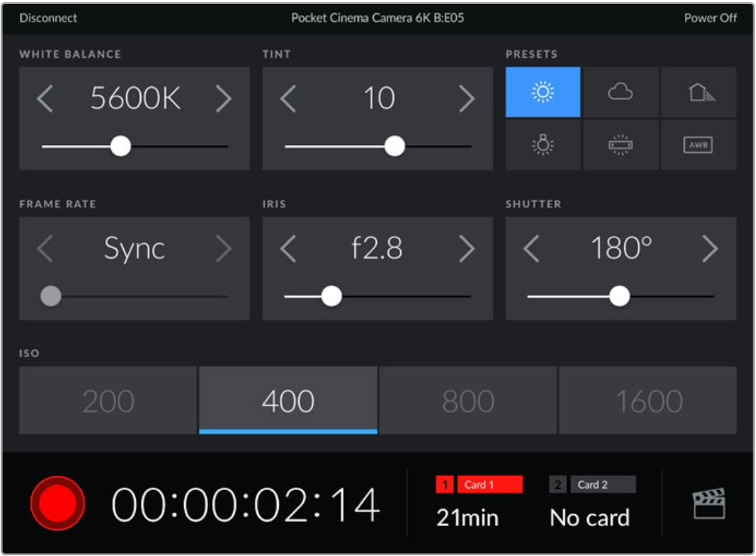Viewport: 756px width, 556px height.
Task: Select Card 1 storage indicator
Action: [x=479, y=485]
